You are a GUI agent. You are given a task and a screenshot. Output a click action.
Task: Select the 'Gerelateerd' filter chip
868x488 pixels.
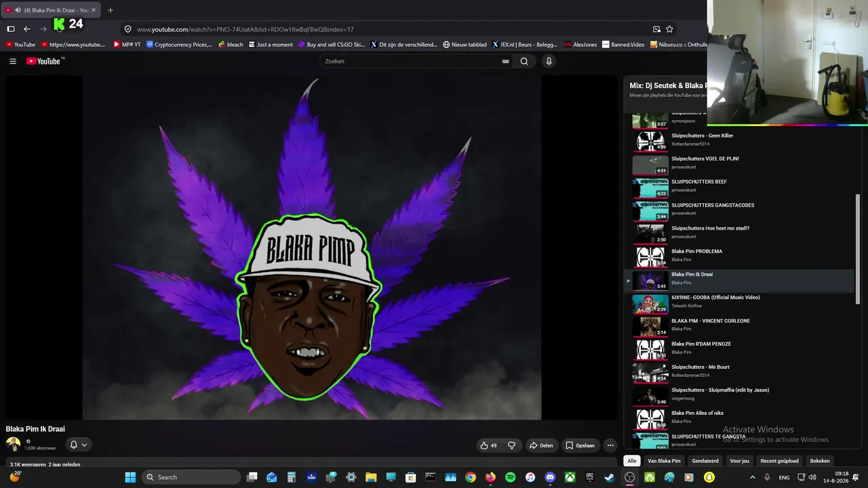click(x=705, y=461)
